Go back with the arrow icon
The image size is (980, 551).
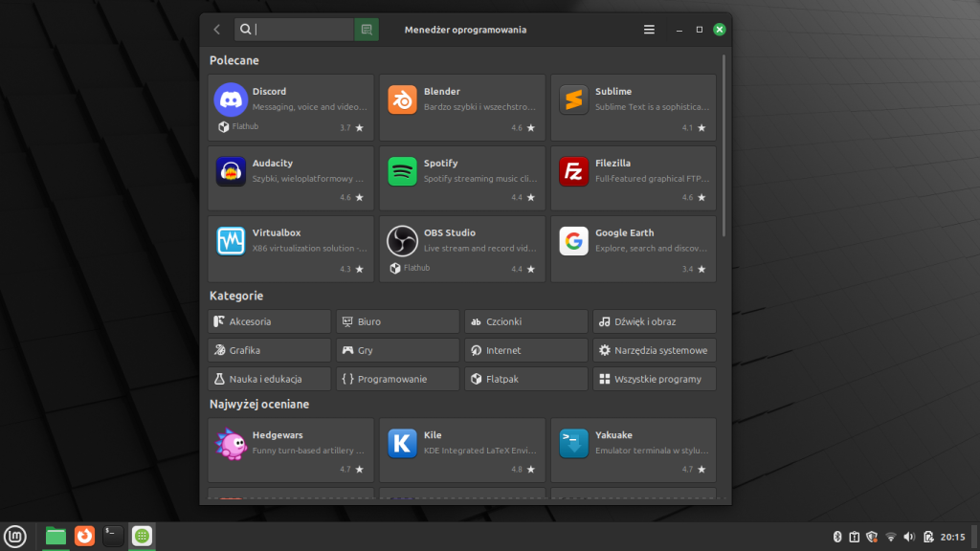(217, 30)
